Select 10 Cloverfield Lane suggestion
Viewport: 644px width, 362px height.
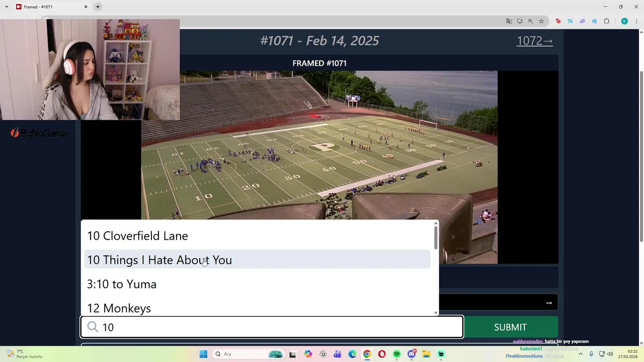pos(257,236)
